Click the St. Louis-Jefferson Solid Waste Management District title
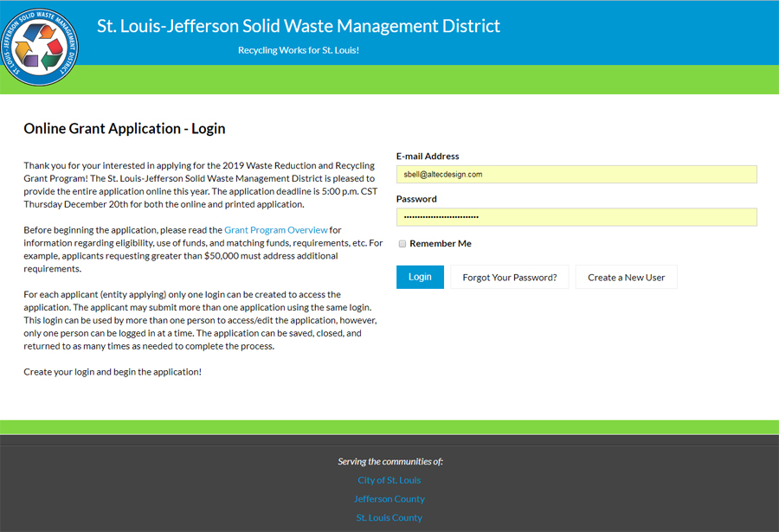Screen dimensions: 779x532 pyautogui.click(x=298, y=26)
